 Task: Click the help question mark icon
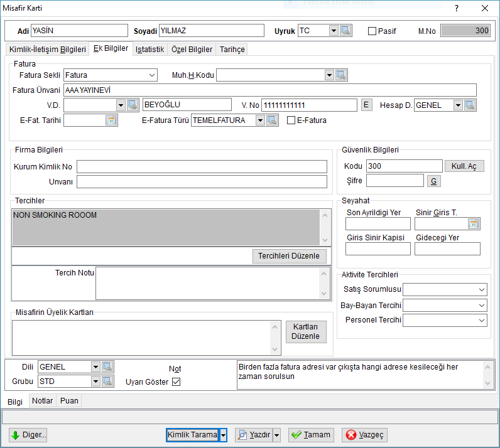pyautogui.click(x=457, y=8)
